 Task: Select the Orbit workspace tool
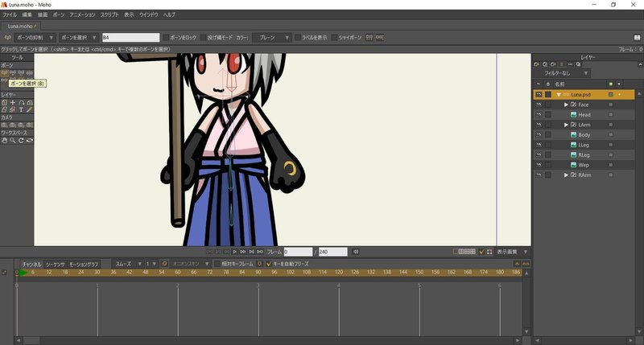[29, 140]
